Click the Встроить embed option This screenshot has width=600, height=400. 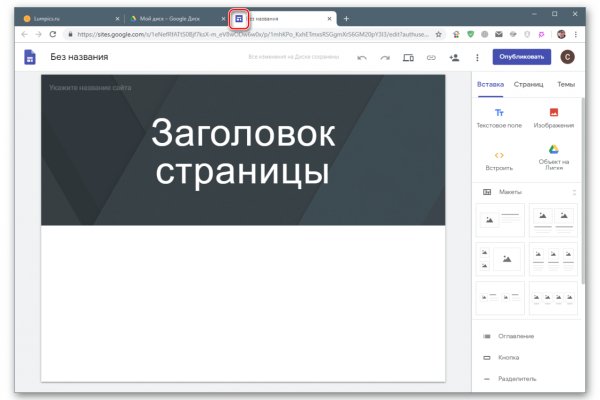(499, 160)
